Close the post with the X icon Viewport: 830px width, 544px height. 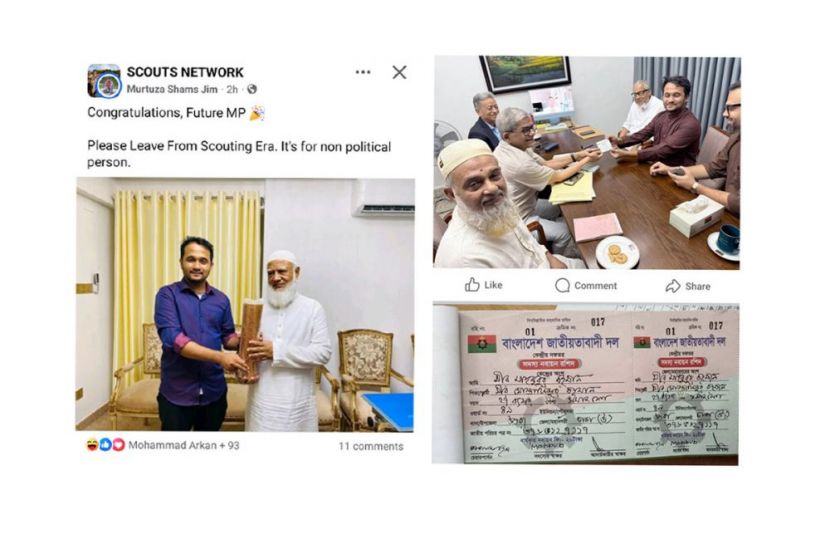tap(399, 72)
